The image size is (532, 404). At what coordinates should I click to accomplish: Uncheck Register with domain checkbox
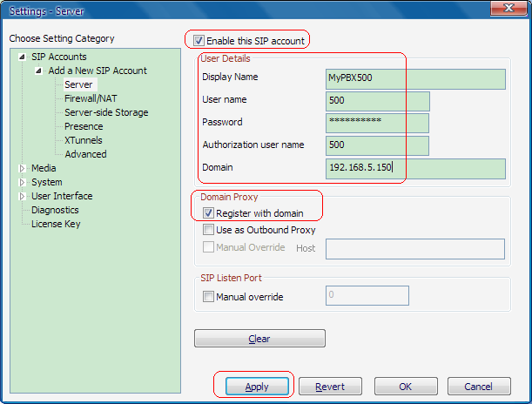point(208,212)
